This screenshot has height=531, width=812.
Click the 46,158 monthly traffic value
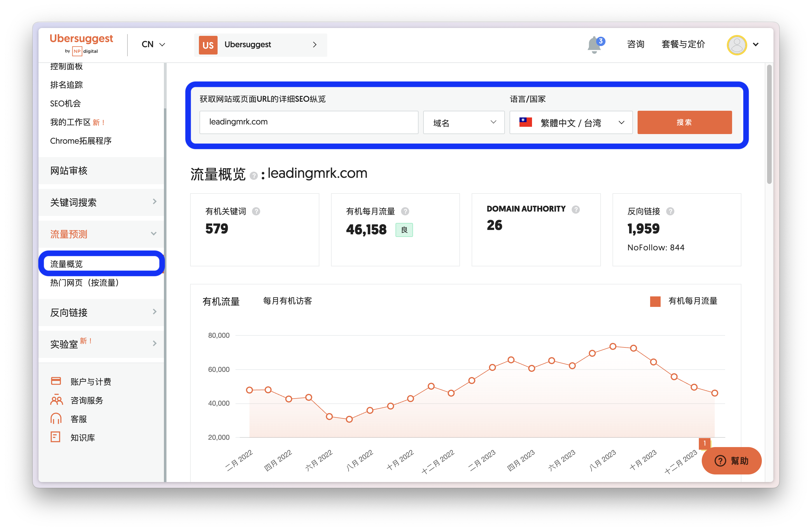[366, 229]
